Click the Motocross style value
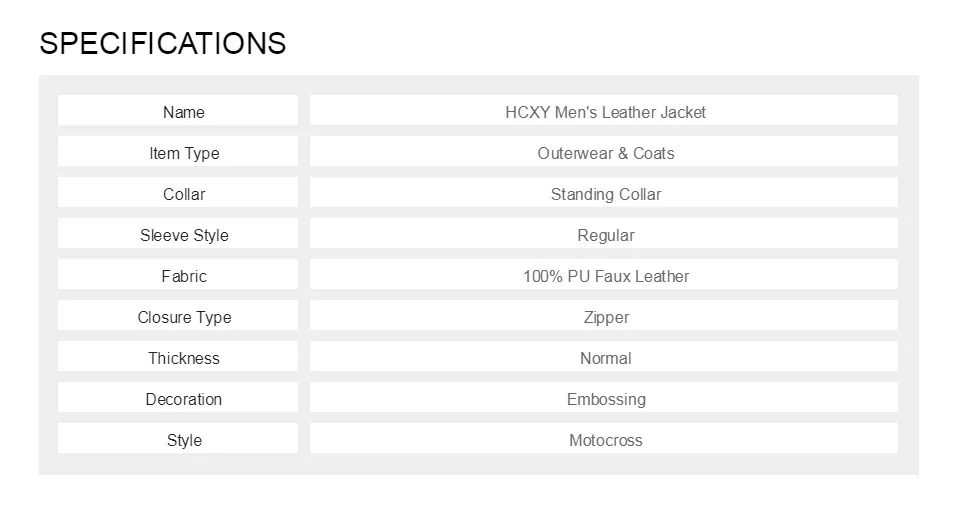This screenshot has width=958, height=518. (605, 440)
